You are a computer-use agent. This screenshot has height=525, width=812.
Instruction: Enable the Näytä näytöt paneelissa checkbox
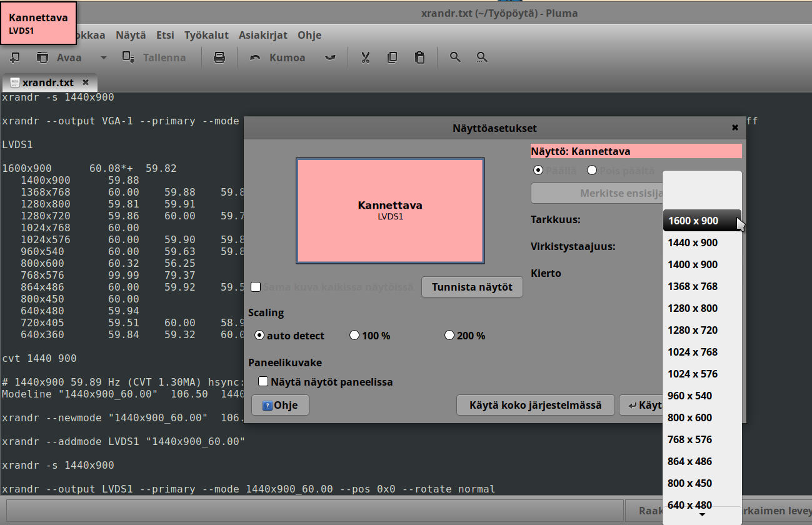(x=263, y=381)
